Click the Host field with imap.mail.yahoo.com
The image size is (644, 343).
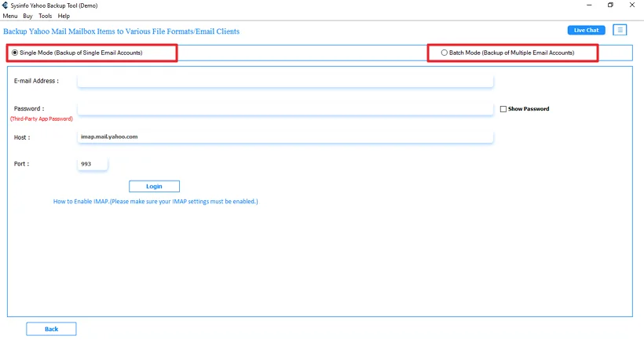point(285,137)
